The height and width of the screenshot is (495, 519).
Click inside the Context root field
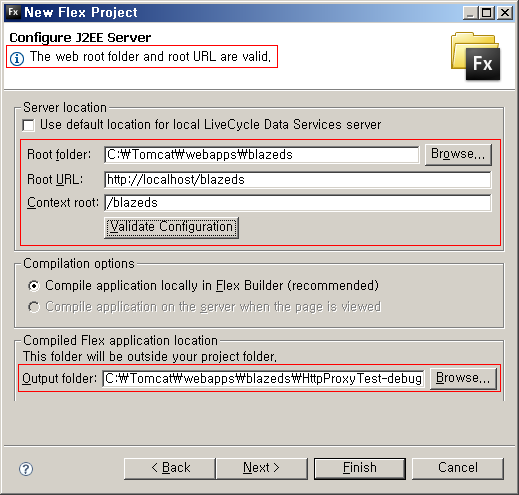tap(298, 203)
